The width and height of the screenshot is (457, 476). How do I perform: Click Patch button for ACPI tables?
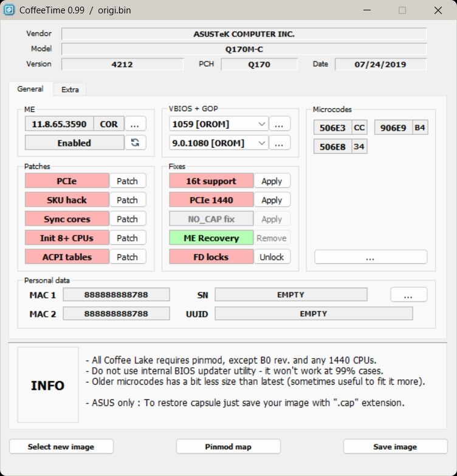[128, 257]
